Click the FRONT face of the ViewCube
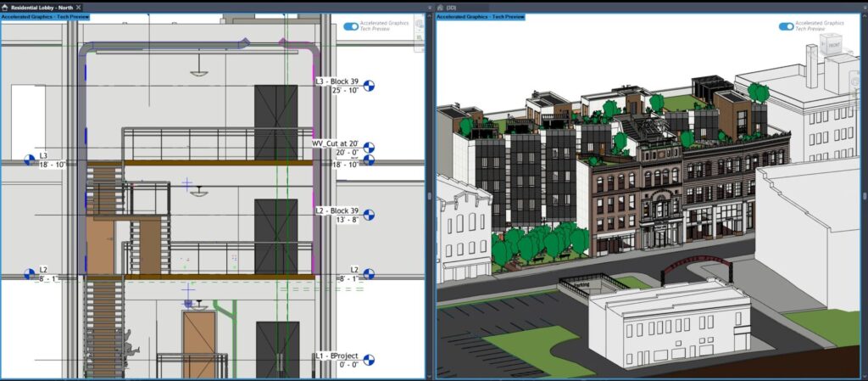 [x=834, y=44]
